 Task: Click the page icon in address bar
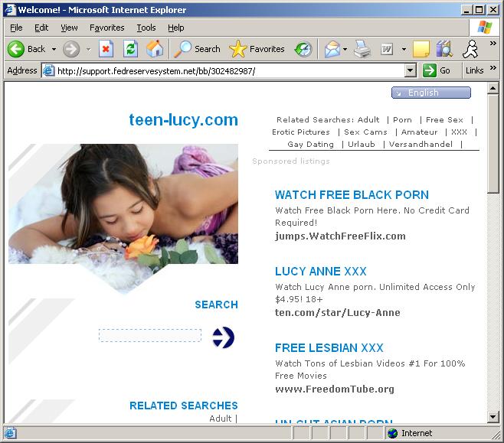48,70
